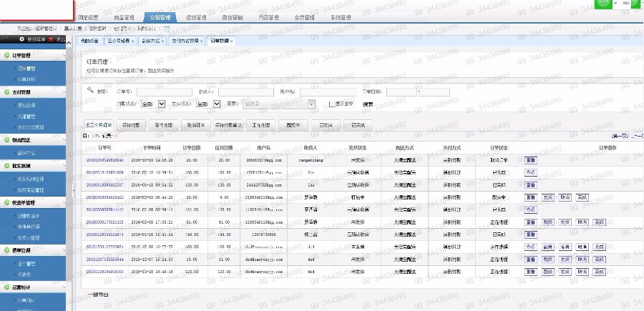Open the 发货状态 dropdown set to 全部
Image resolution: width=644 pixels, height=311 pixels.
coord(208,104)
